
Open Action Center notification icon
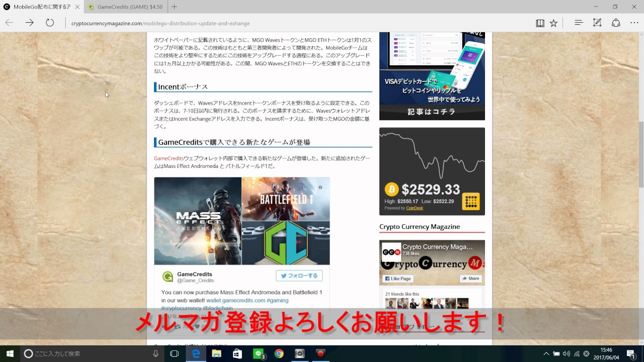631,353
